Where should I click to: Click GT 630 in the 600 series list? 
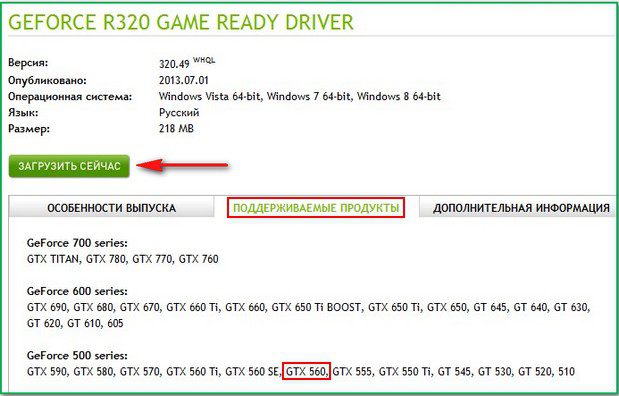(571, 307)
